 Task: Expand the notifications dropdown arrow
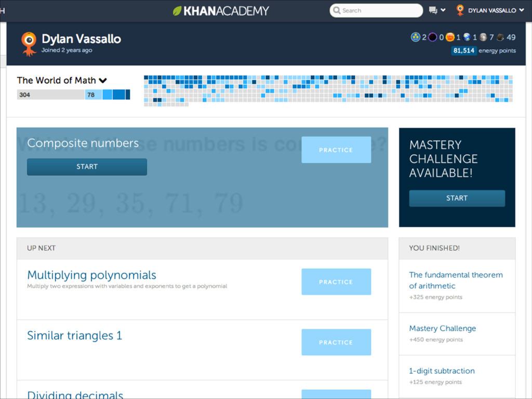point(443,10)
